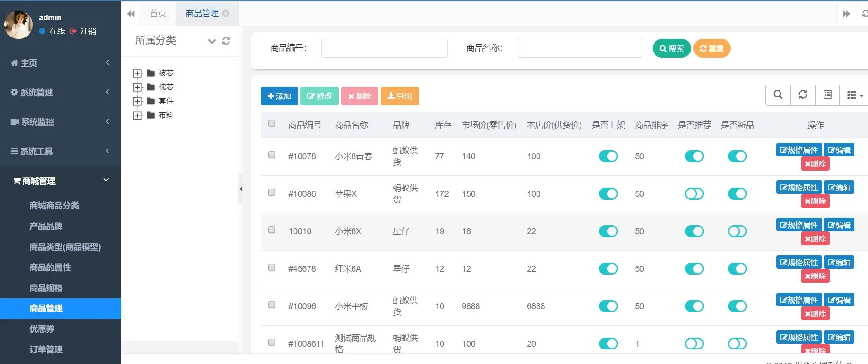Image resolution: width=868 pixels, height=364 pixels.
Task: Toggle 是否上架 switch for 测试商品规格
Action: [608, 344]
